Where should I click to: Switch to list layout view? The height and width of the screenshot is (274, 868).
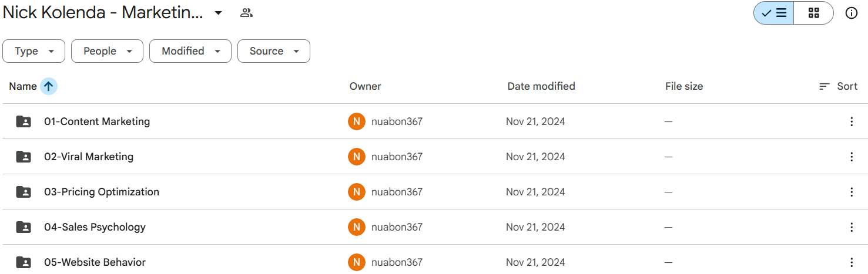[x=774, y=13]
